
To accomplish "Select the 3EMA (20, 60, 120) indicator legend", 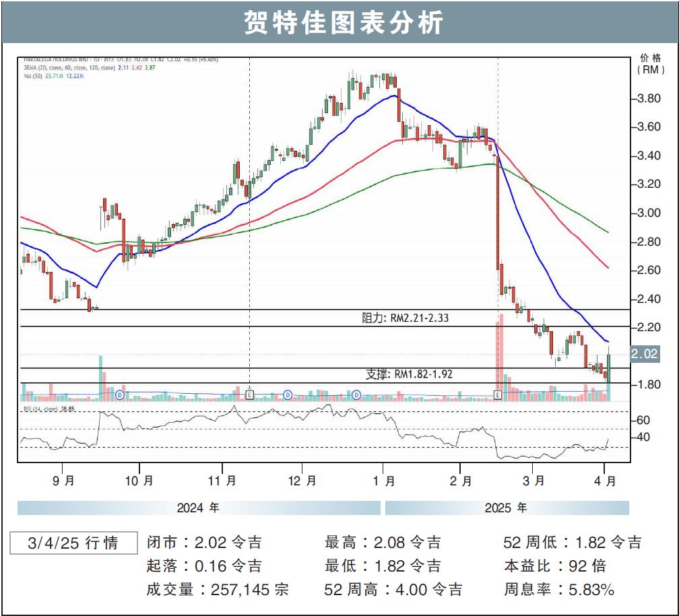I will [89, 68].
